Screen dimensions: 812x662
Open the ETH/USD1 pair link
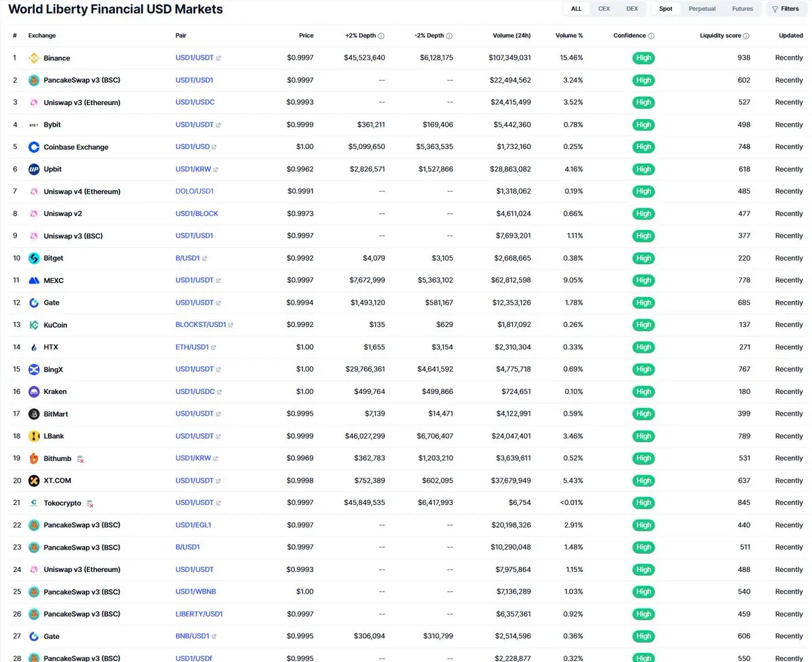tap(192, 347)
